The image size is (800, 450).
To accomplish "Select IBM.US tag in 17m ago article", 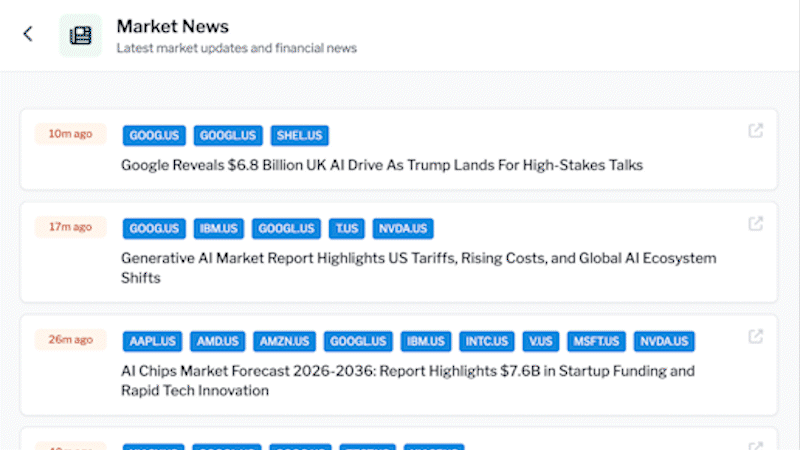I will click(219, 229).
